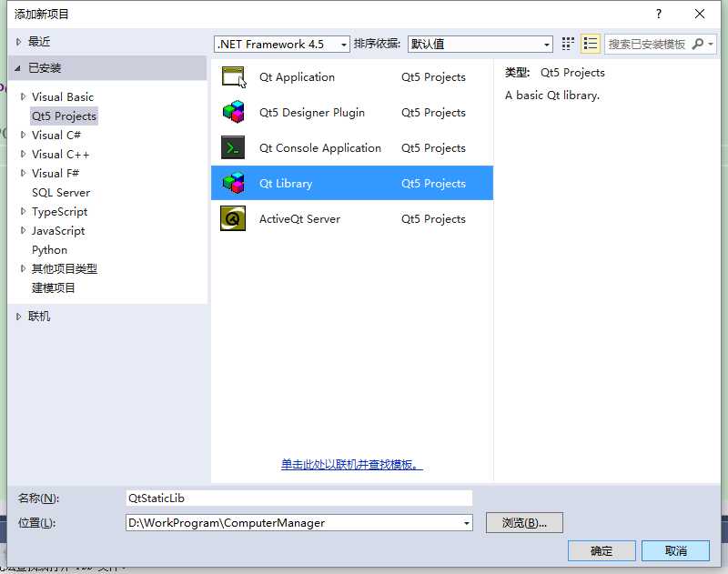Select the Visual Basic category label

63,96
